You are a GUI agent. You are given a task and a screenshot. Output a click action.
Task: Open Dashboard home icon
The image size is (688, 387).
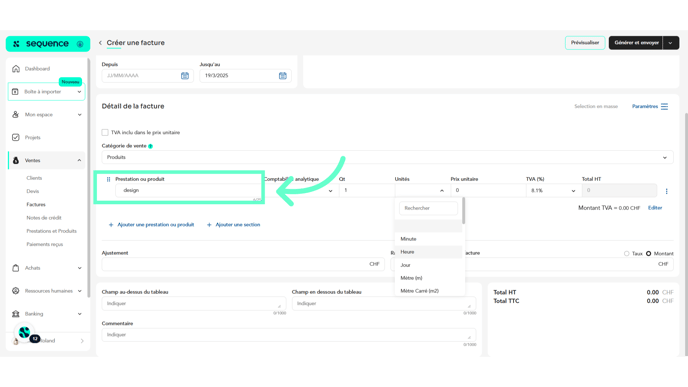(x=16, y=68)
